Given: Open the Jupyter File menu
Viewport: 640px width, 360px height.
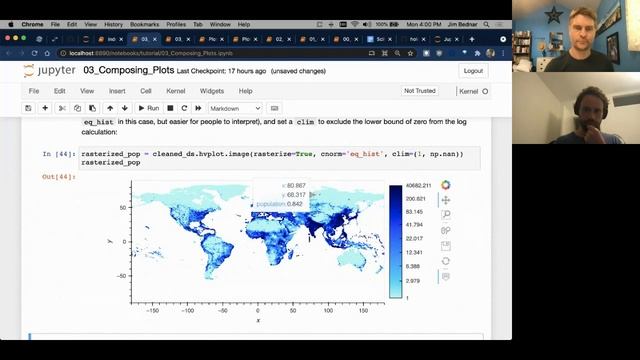Looking at the screenshot, I should click(x=34, y=91).
